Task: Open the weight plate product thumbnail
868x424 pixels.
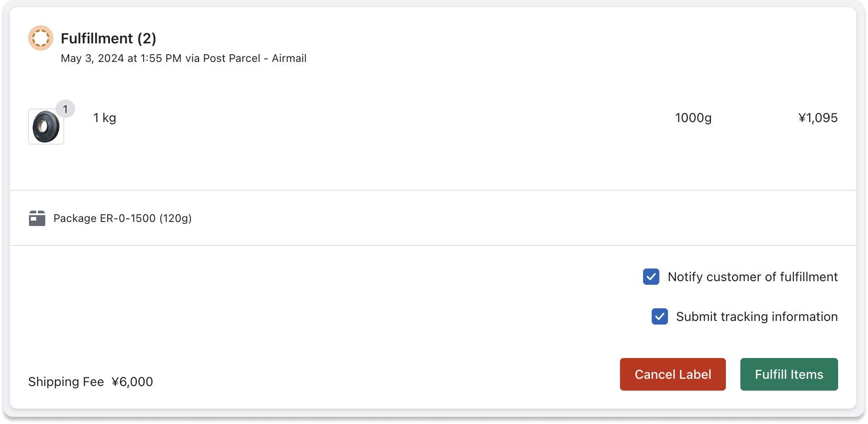Action: pyautogui.click(x=46, y=127)
